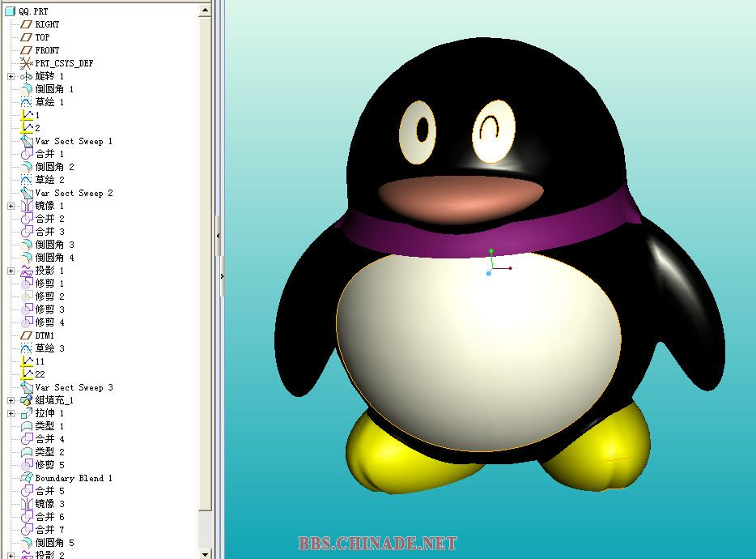The height and width of the screenshot is (559, 756).
Task: Click the graph feature icon labeled 11
Action: click(x=27, y=361)
